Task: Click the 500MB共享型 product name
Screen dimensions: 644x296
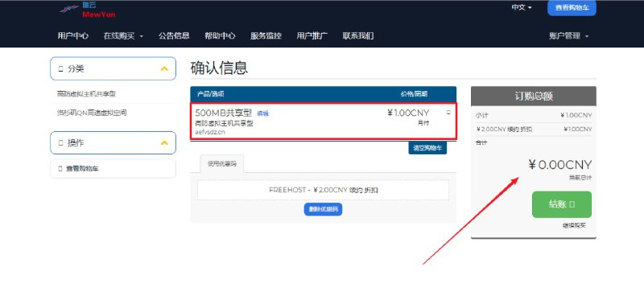Action: pyautogui.click(x=224, y=113)
